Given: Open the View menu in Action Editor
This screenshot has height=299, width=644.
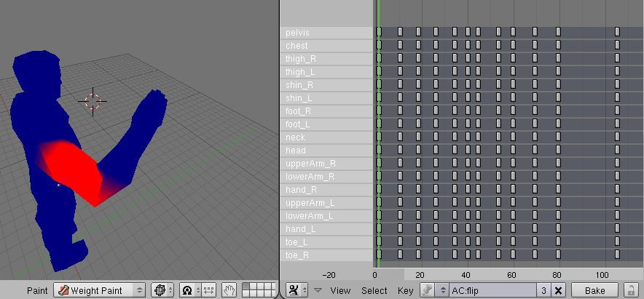Looking at the screenshot, I should [x=340, y=290].
